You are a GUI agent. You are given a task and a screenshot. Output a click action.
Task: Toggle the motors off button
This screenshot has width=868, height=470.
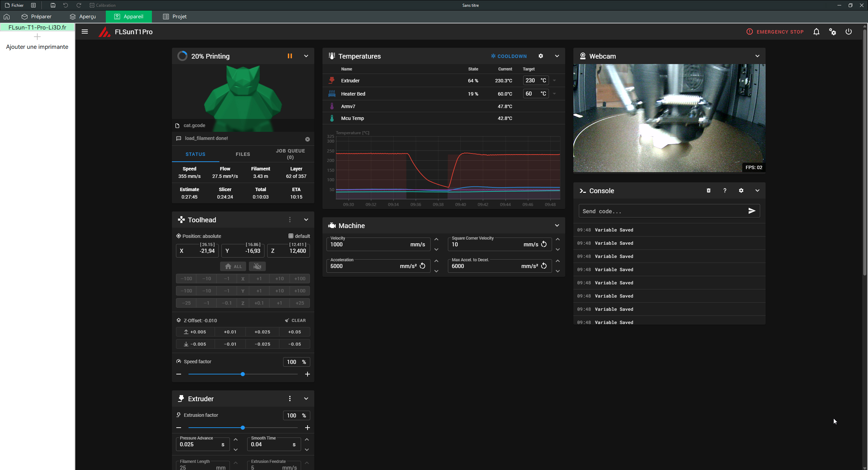[257, 266]
